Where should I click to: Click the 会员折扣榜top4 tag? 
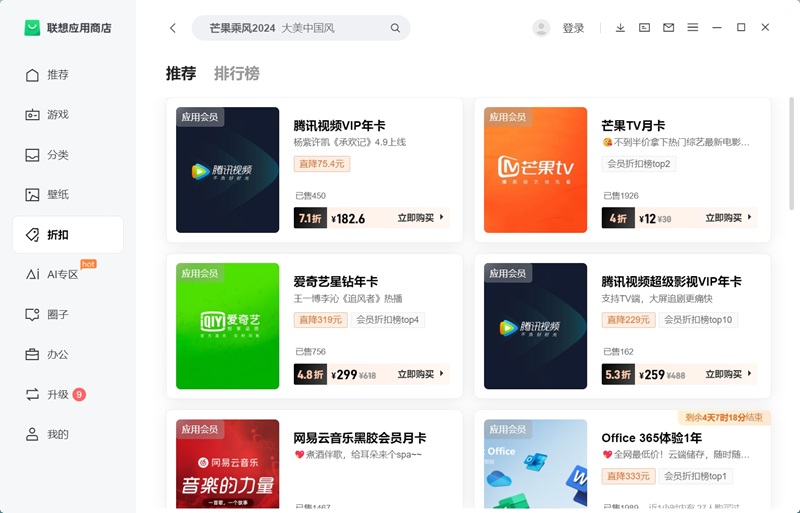[388, 320]
